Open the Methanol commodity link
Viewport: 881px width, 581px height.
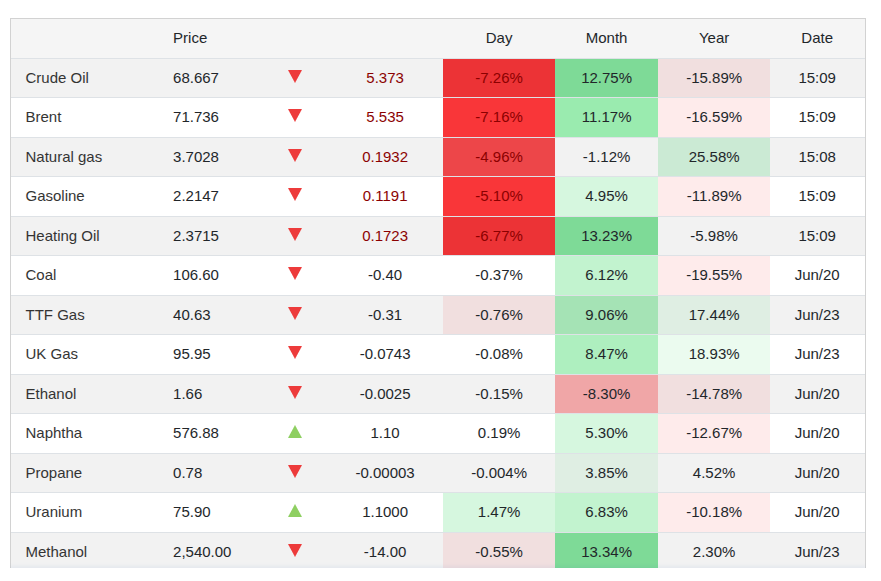pos(56,552)
